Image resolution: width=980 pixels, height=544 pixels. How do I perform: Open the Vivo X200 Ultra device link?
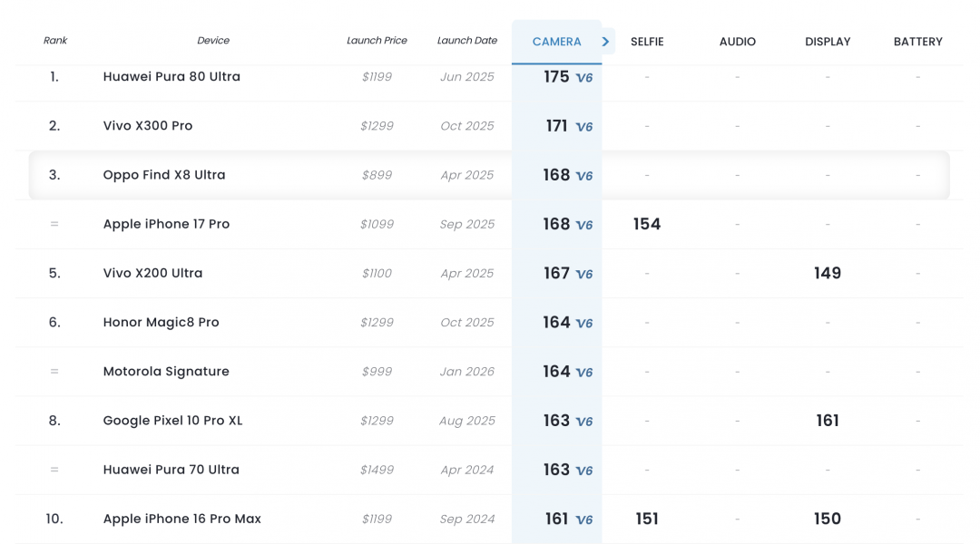pos(152,273)
